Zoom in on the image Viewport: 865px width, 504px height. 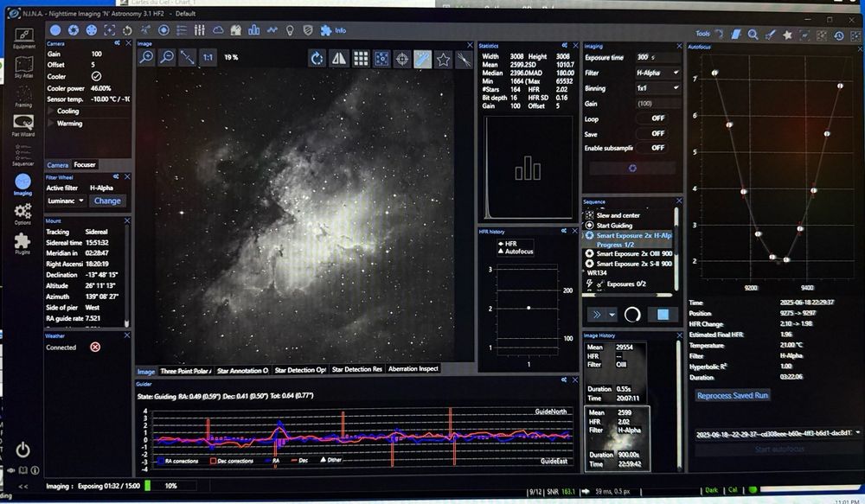(146, 57)
